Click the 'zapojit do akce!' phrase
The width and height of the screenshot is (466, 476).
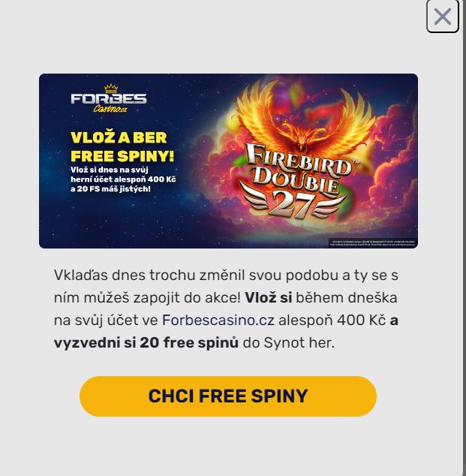(187, 298)
